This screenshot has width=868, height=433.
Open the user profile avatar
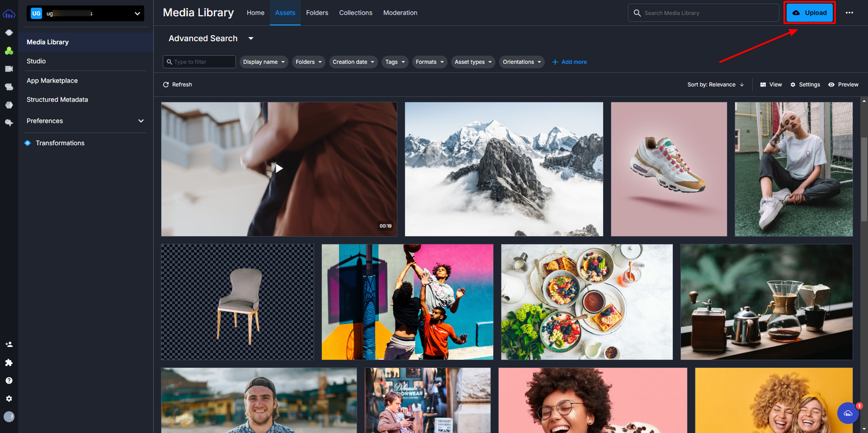pos(9,417)
